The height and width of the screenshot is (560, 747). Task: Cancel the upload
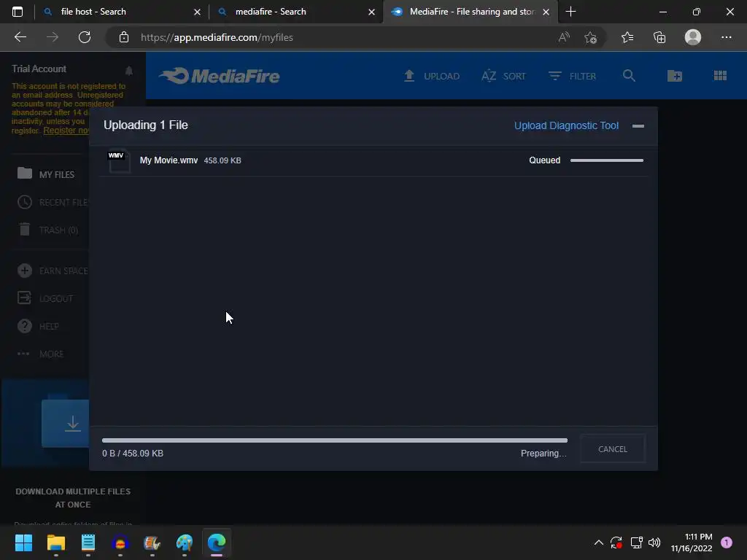(613, 449)
